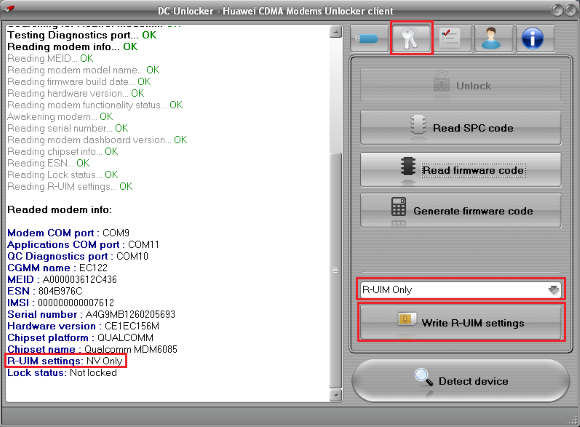
Task: Click the log scrollbar down arrow
Action: (335, 394)
